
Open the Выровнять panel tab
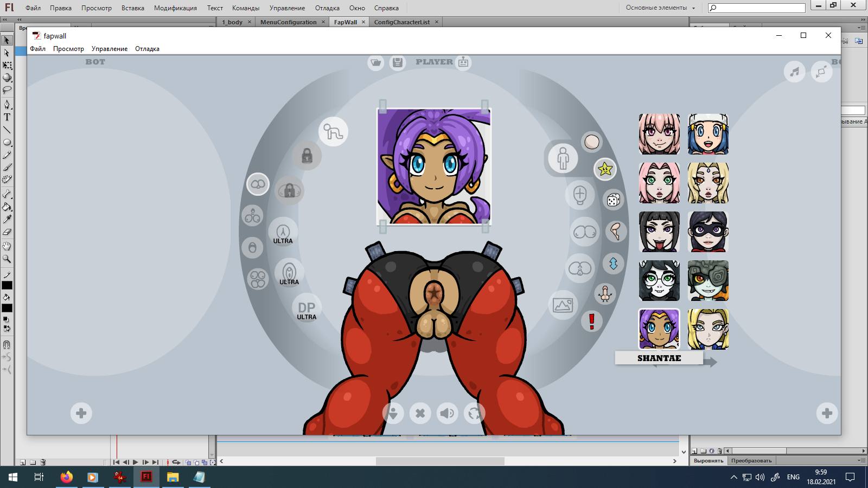coord(709,461)
